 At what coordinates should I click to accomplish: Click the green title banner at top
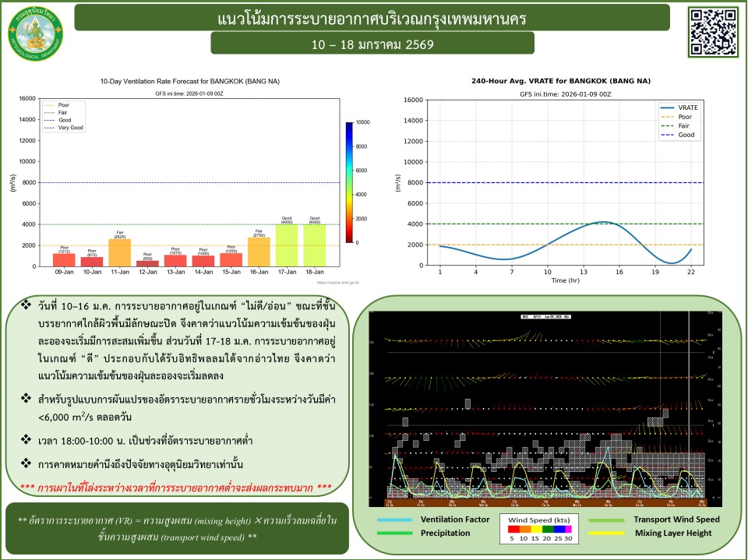(372, 16)
